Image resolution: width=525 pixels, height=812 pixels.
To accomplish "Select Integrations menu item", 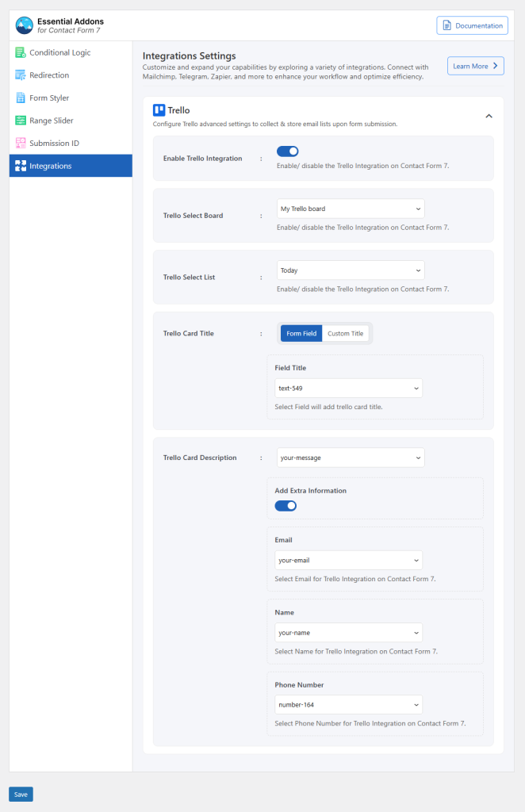I will tap(71, 166).
